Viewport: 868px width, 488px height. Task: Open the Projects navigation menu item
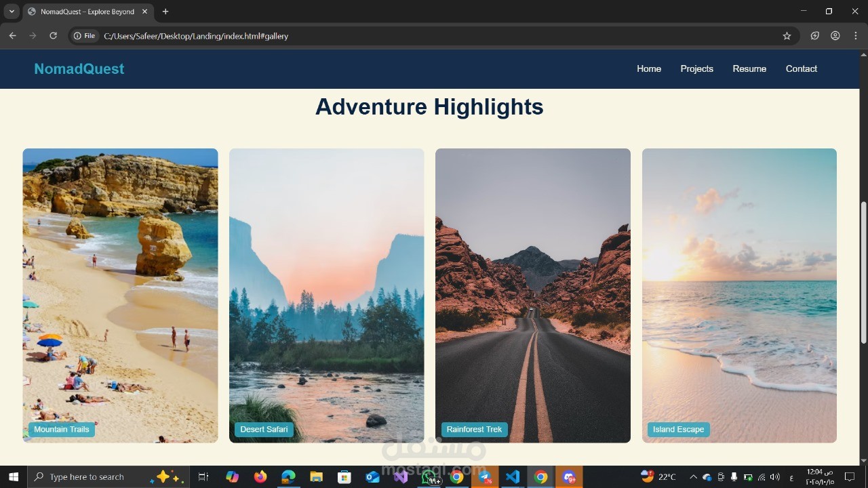point(696,68)
